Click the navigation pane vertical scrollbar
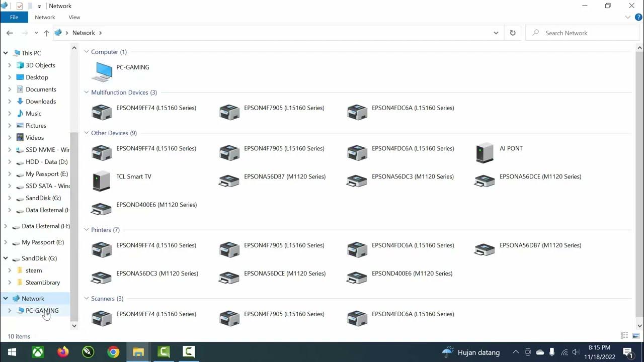Viewport: 644px width, 362px height. click(x=74, y=226)
